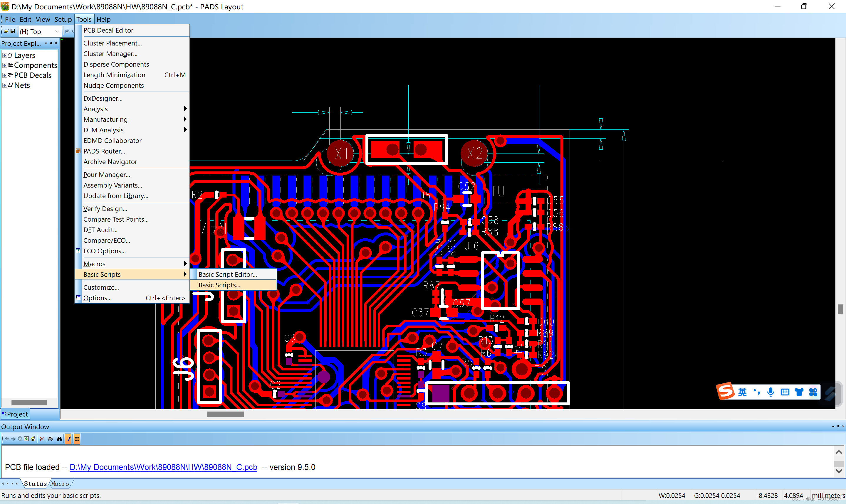Toggle the pencil edit button in Output toolbar

69,439
